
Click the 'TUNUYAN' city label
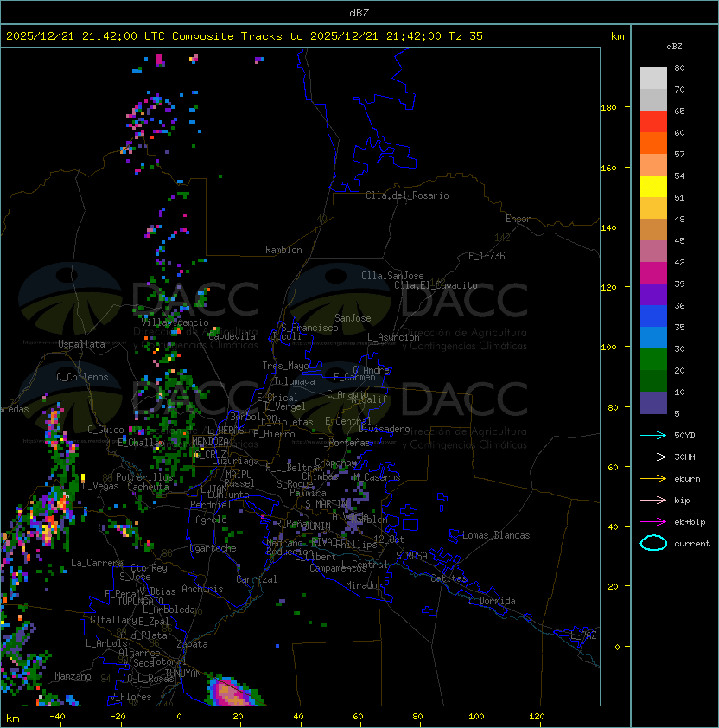183,674
